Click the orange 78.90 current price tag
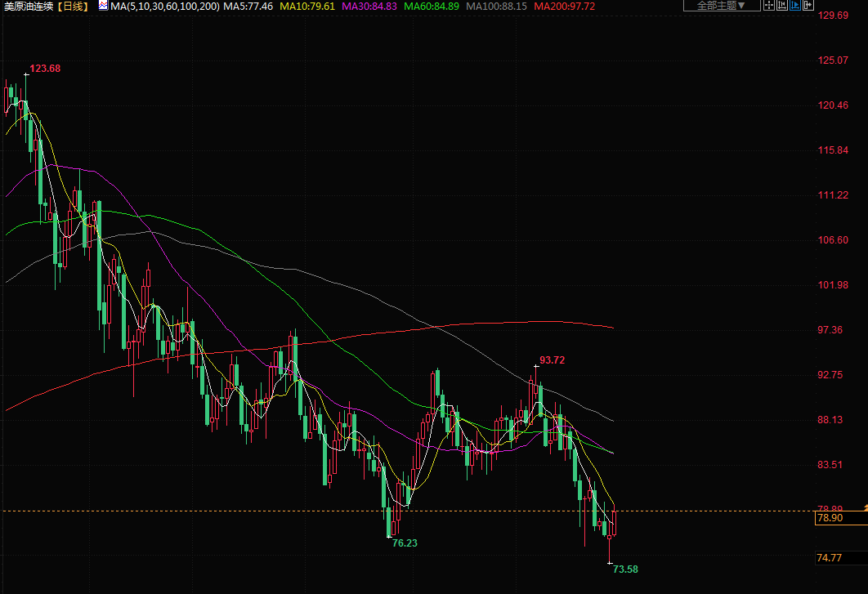 coord(829,518)
